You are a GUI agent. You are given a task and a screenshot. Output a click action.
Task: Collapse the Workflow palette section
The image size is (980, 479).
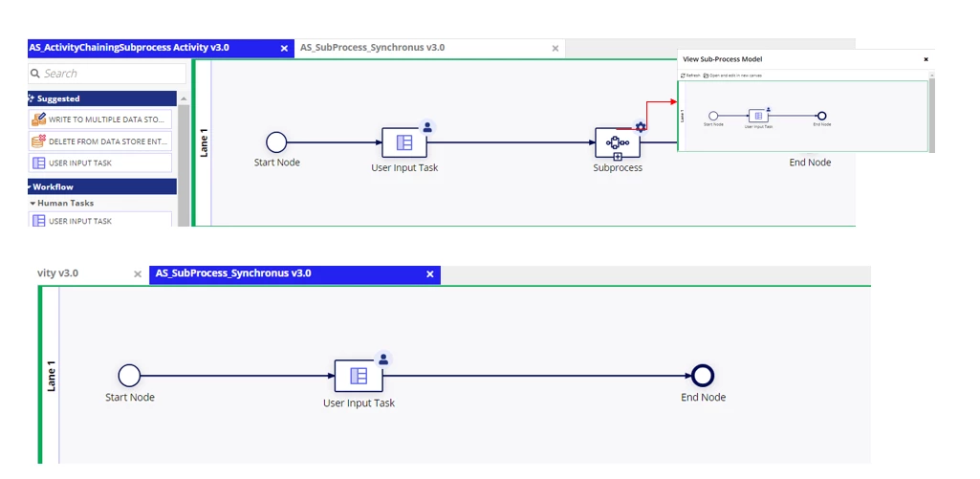pyautogui.click(x=102, y=186)
